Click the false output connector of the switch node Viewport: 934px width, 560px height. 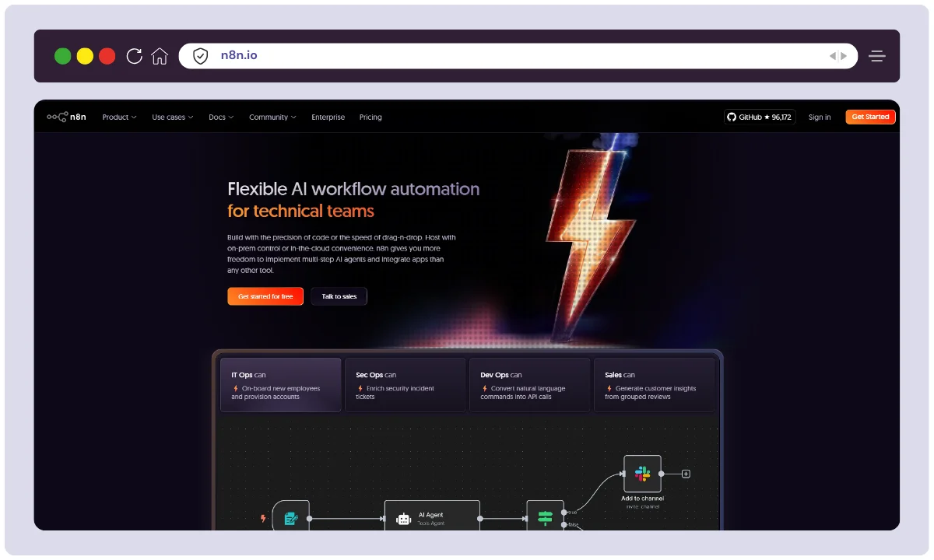(564, 524)
